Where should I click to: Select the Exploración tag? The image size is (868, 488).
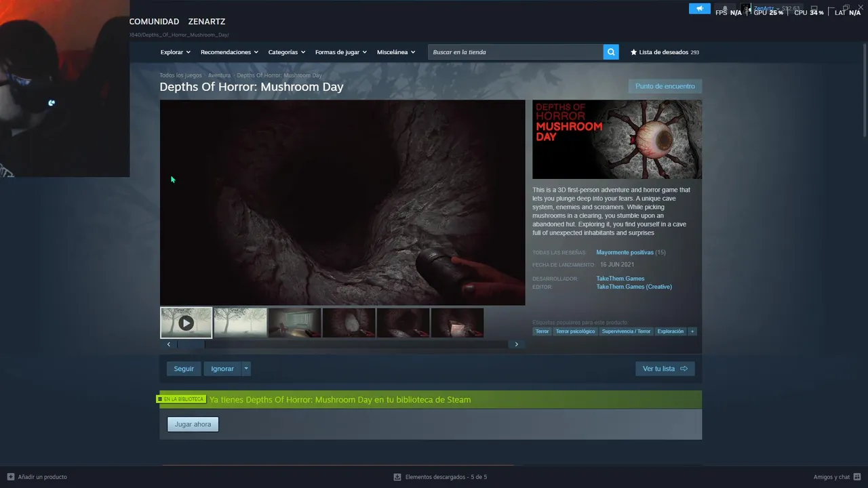pos(671,331)
